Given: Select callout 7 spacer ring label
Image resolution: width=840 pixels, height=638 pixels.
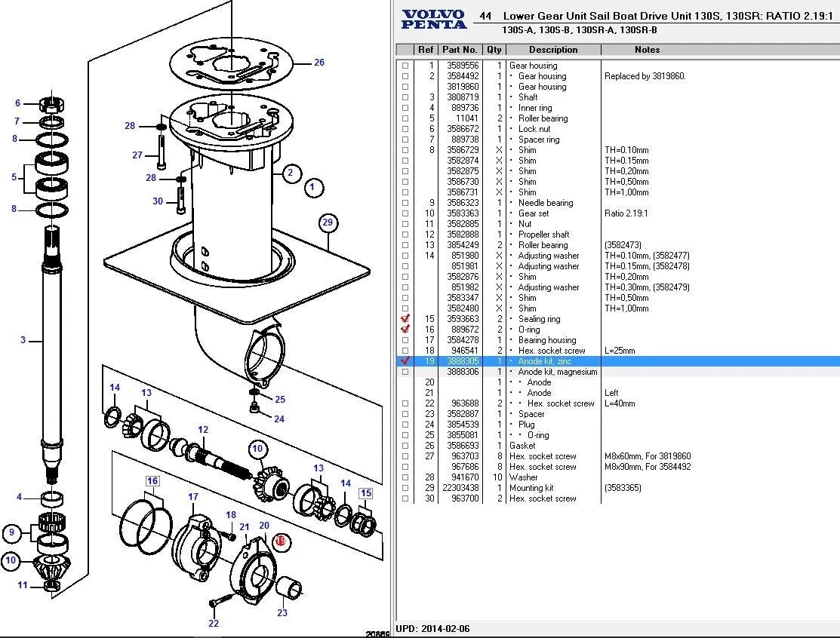Looking at the screenshot, I should (x=17, y=121).
